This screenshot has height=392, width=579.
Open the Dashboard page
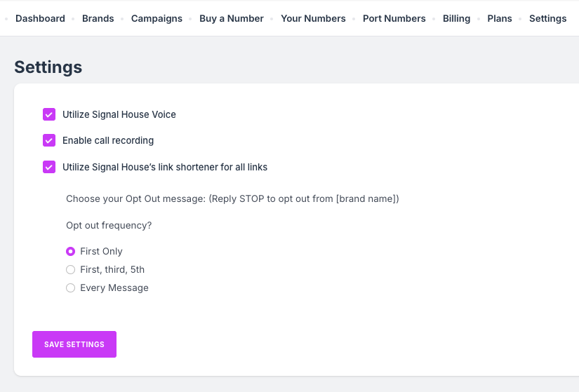pyautogui.click(x=40, y=18)
